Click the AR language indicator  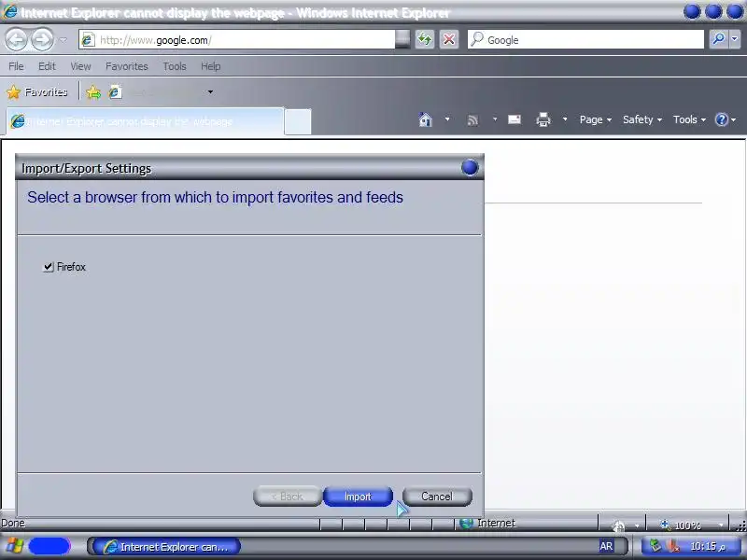click(606, 546)
